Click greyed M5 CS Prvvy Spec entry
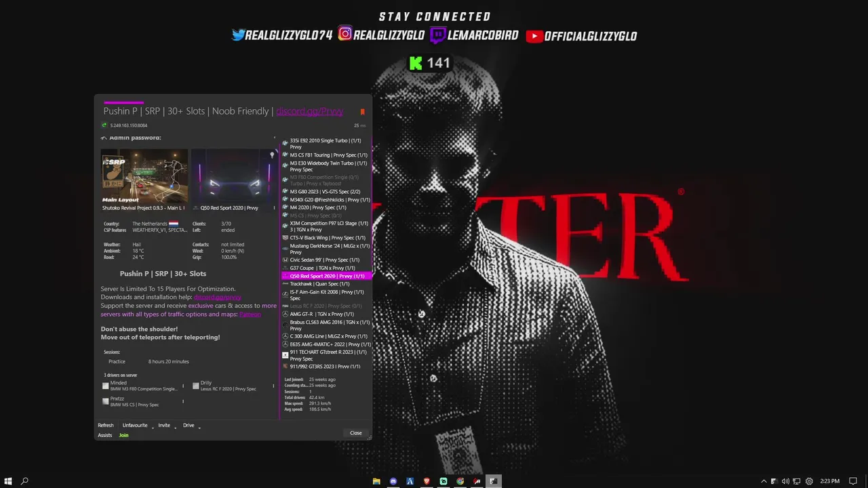 pyautogui.click(x=326, y=216)
